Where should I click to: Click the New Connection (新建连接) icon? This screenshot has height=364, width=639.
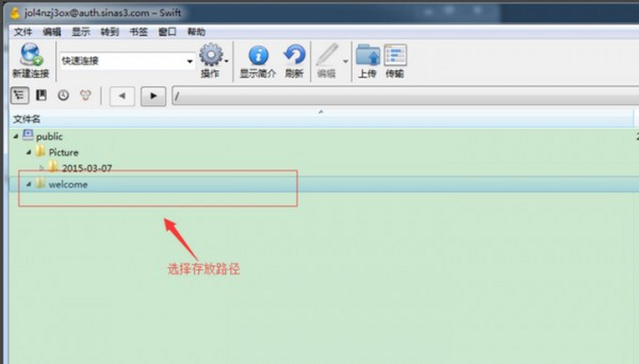(x=31, y=56)
